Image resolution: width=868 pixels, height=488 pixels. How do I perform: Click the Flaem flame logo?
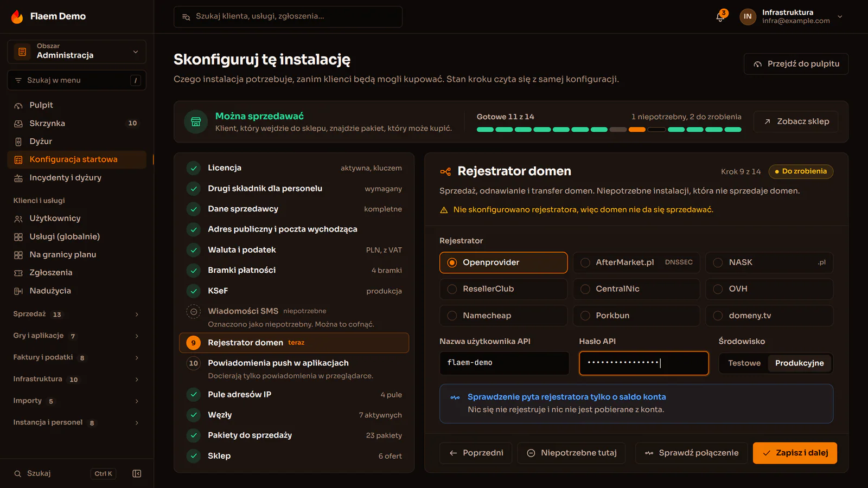[x=17, y=17]
